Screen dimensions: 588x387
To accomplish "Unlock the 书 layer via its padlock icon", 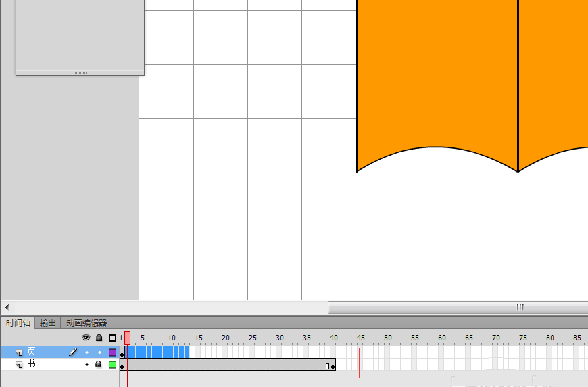I will (99, 364).
